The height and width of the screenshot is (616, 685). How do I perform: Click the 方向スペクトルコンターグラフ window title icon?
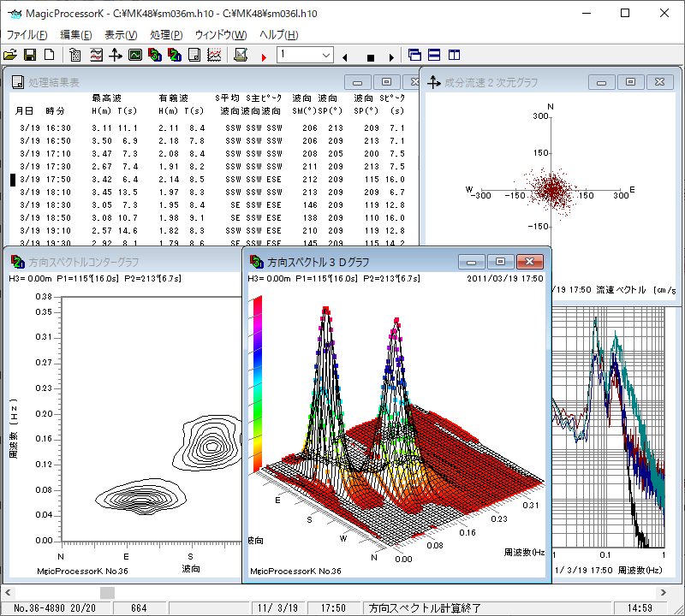(x=18, y=262)
